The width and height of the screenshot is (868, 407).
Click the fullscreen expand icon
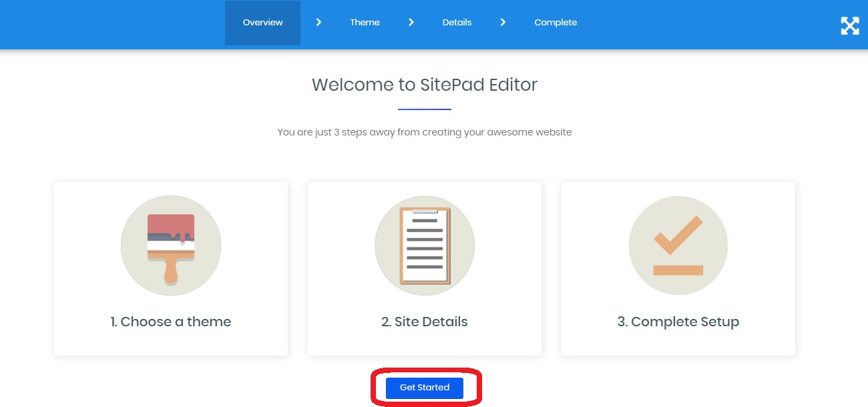pos(849,25)
